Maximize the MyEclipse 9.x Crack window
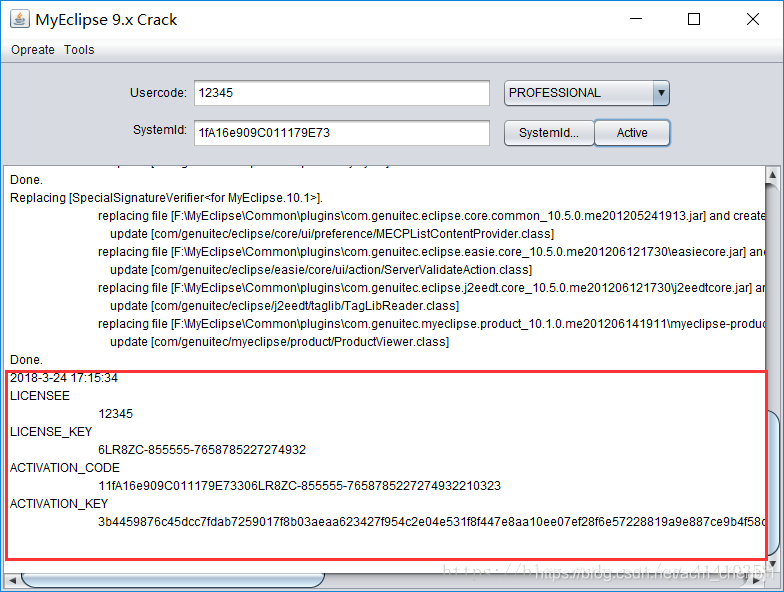Image resolution: width=784 pixels, height=592 pixels. [694, 19]
